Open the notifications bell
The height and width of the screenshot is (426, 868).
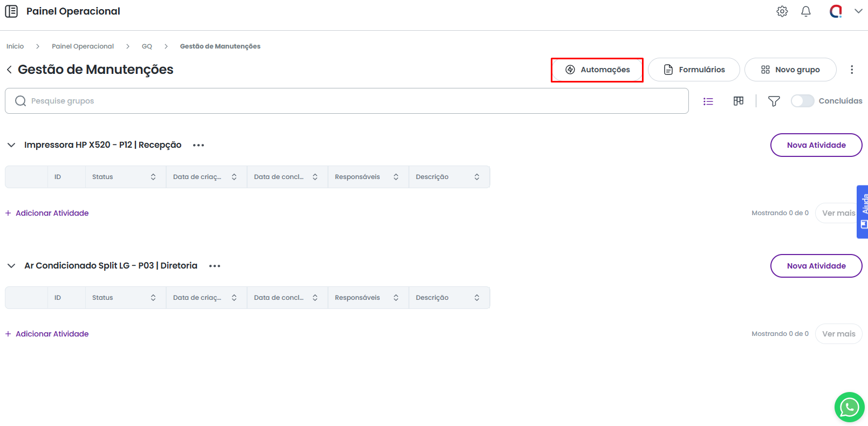pyautogui.click(x=805, y=11)
